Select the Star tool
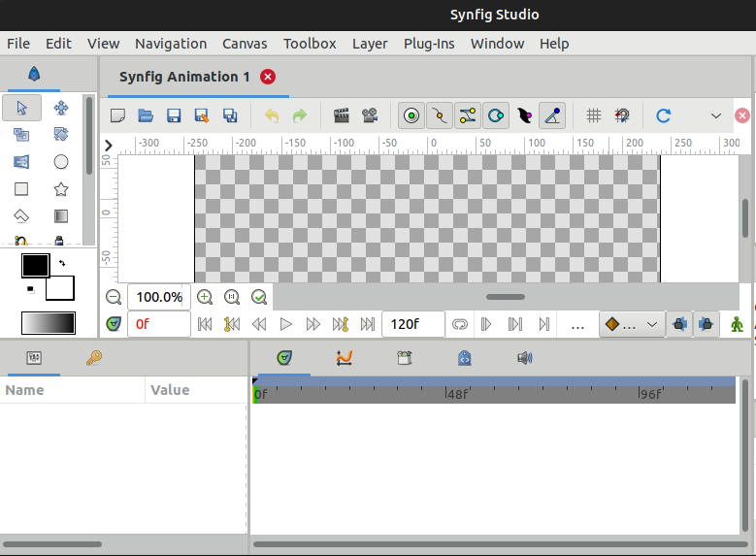Screen dimensions: 756x556 coord(61,188)
